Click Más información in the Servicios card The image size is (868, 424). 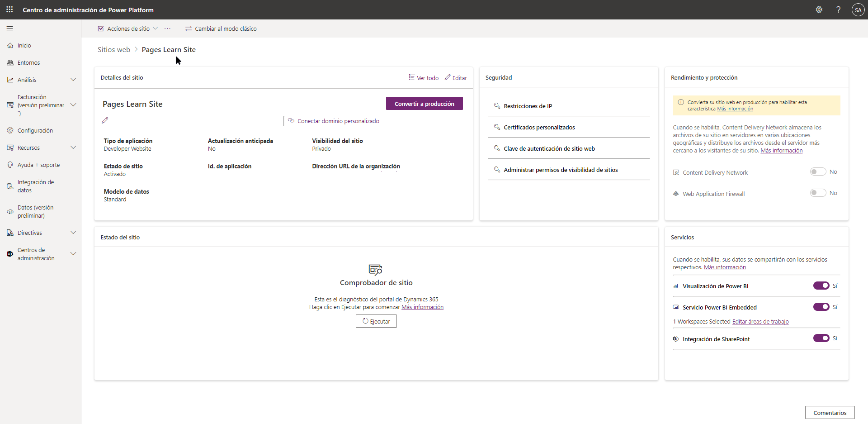725,267
